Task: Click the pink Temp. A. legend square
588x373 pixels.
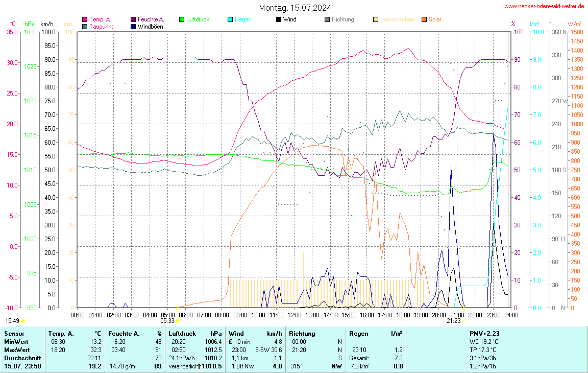Action: tap(85, 19)
